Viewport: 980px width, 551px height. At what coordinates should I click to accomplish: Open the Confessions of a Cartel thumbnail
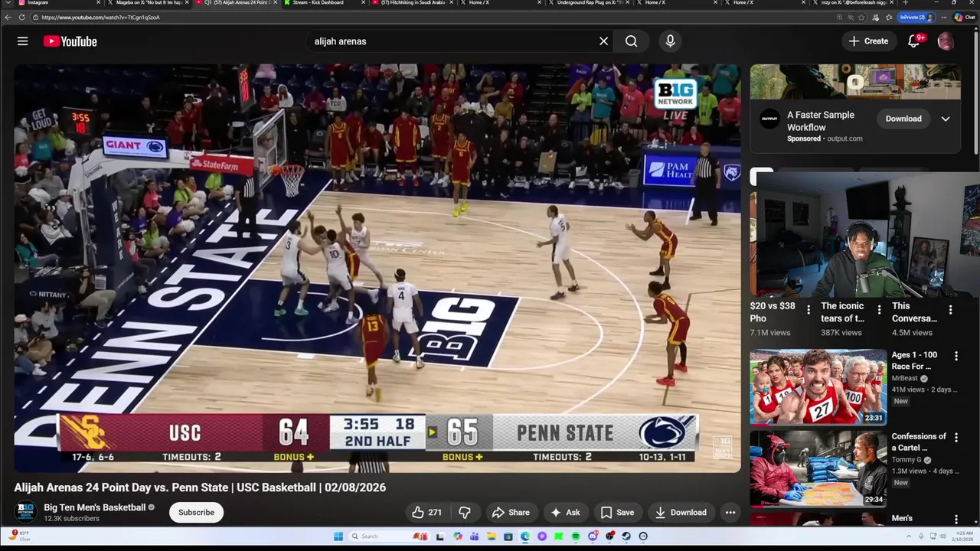pos(818,468)
